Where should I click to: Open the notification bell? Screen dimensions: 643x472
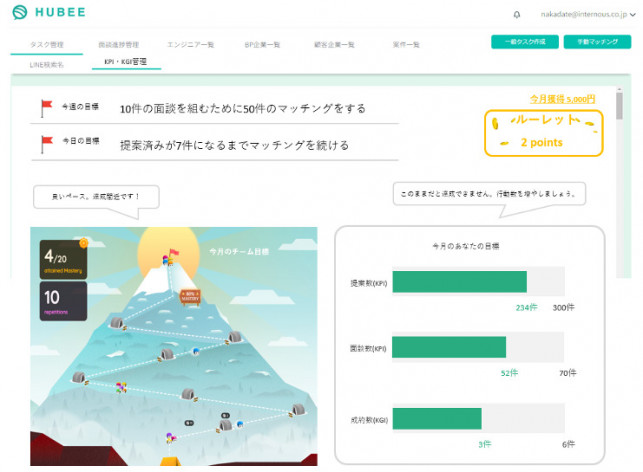coord(516,14)
